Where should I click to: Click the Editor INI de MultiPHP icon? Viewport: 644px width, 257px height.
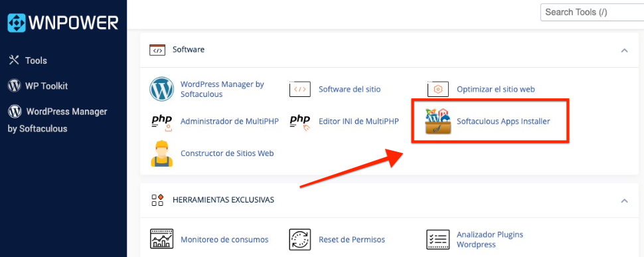point(300,122)
